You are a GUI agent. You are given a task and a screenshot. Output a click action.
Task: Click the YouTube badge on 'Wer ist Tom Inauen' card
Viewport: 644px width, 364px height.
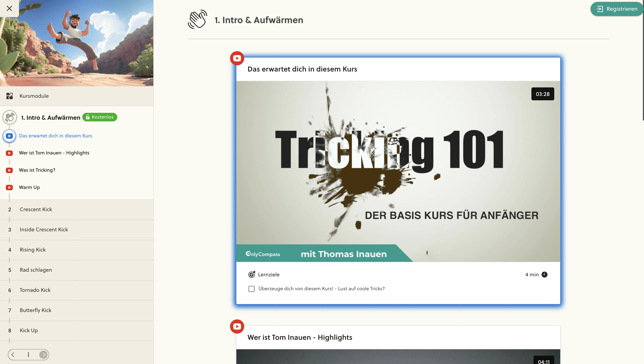(237, 327)
